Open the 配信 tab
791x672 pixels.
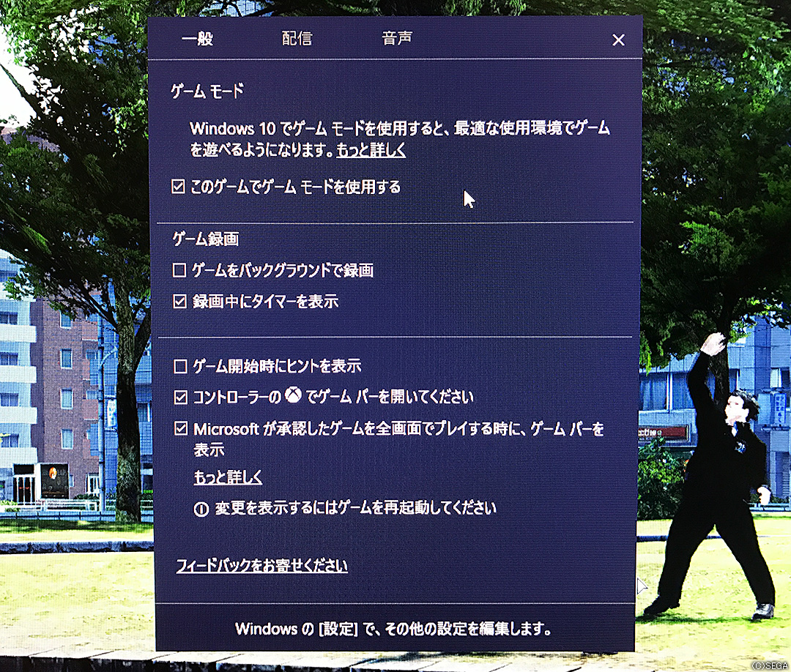point(297,38)
